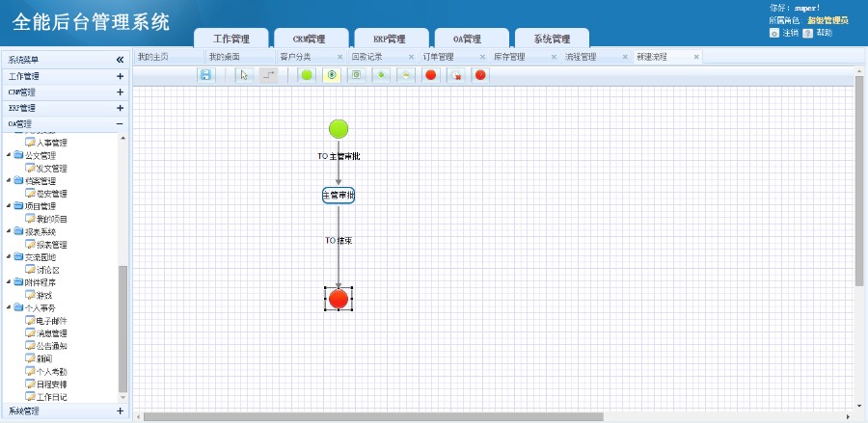This screenshot has width=868, height=423.
Task: Open 消息管理 in the sidebar tree
Action: [51, 333]
